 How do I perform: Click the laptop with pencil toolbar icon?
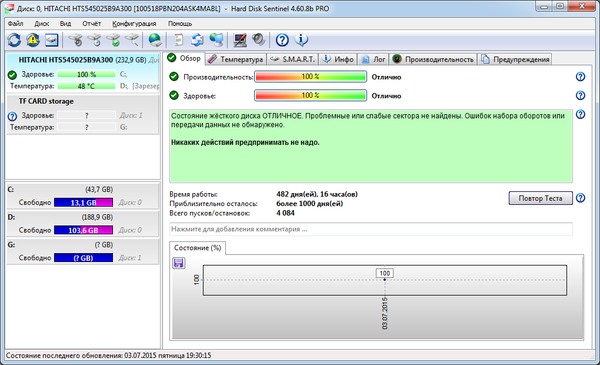(x=240, y=40)
